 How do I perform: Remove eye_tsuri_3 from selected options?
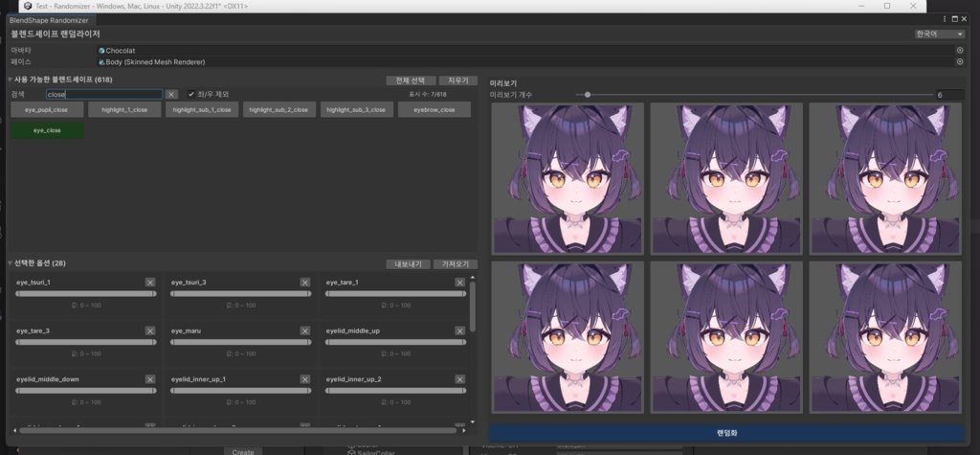[305, 283]
